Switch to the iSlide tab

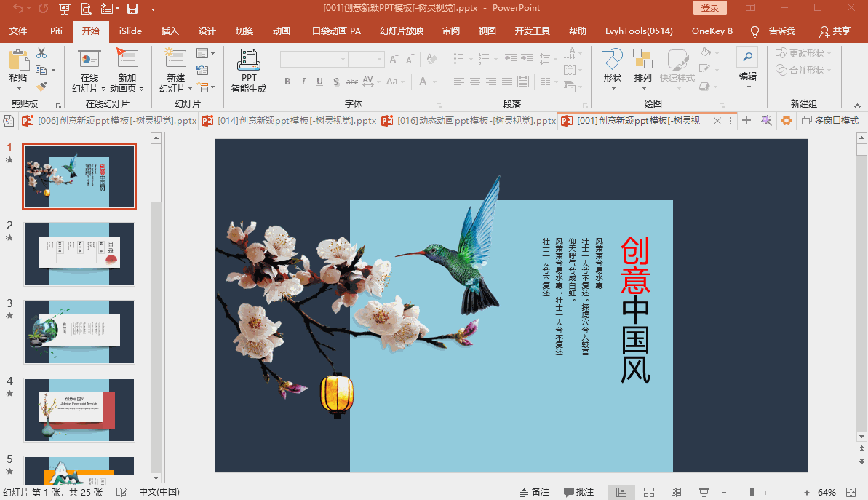[130, 31]
